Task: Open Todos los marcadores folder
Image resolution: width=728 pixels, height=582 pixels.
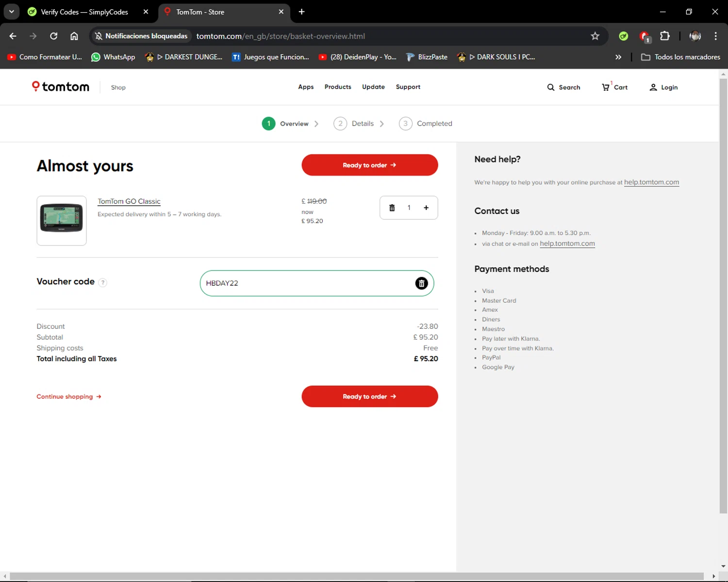Action: tap(680, 57)
